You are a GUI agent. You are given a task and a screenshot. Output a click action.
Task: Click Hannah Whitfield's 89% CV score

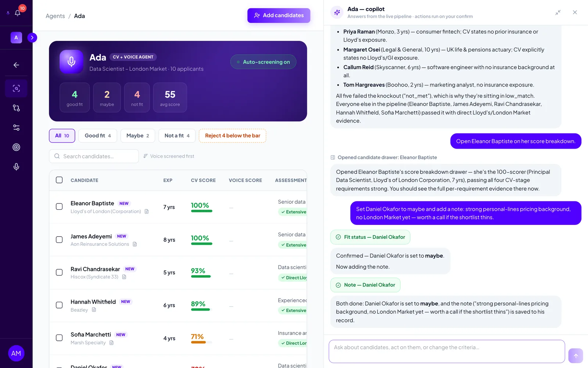(198, 304)
